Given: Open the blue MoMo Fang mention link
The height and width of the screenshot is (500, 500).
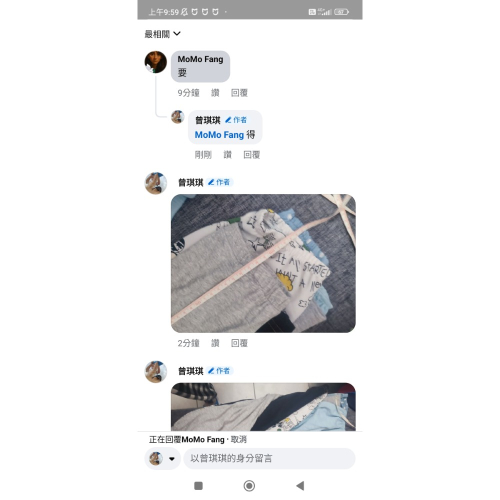Looking at the screenshot, I should point(219,135).
